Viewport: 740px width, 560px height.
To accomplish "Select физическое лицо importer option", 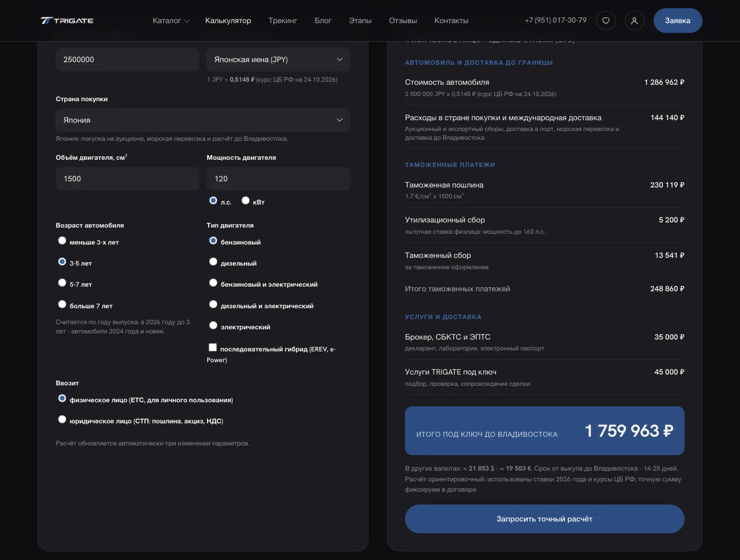I will 62,398.
